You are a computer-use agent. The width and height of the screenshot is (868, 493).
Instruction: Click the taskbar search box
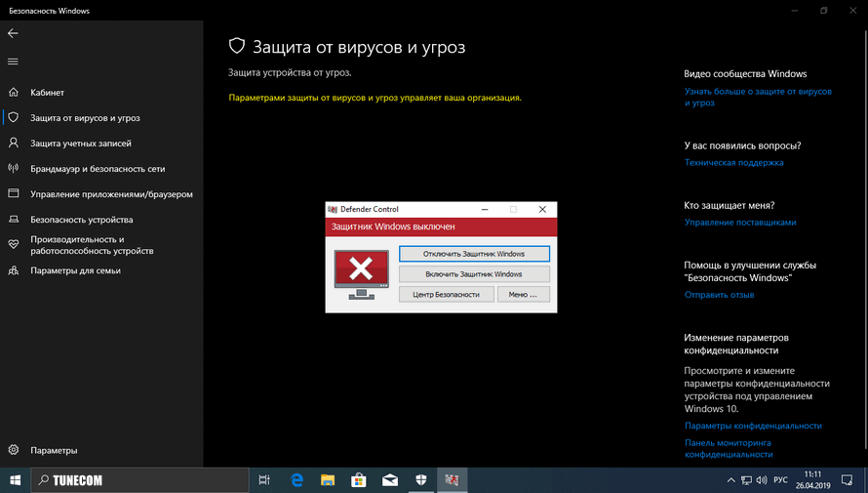tap(140, 480)
